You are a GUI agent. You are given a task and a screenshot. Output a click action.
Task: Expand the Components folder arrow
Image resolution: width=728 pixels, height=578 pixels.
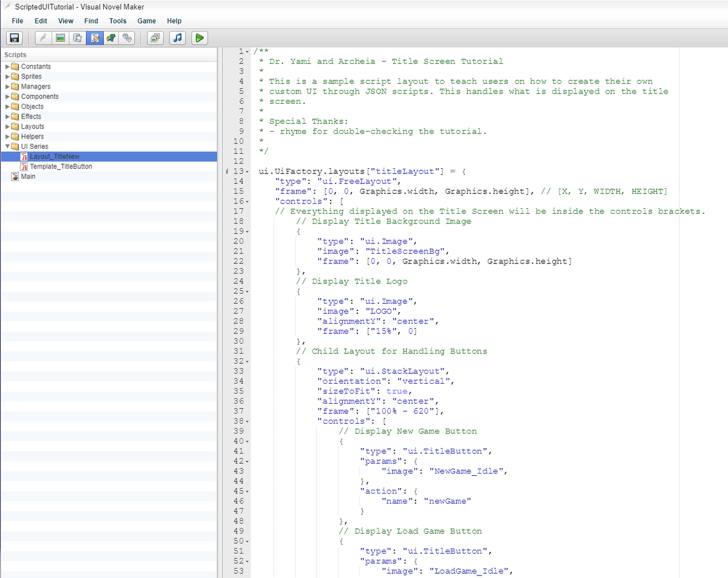7,97
